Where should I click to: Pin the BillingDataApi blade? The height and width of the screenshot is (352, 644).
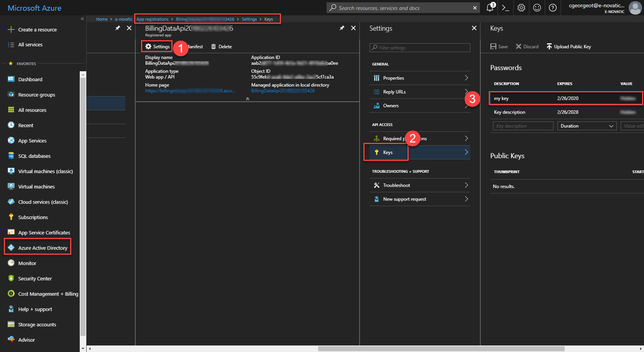(342, 28)
